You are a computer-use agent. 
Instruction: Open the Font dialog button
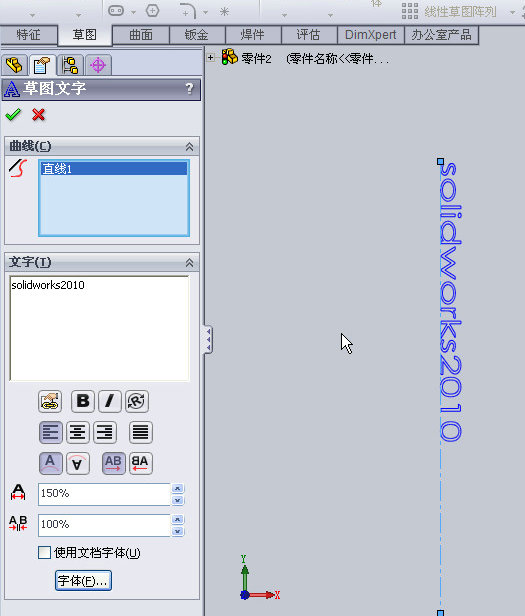(83, 581)
